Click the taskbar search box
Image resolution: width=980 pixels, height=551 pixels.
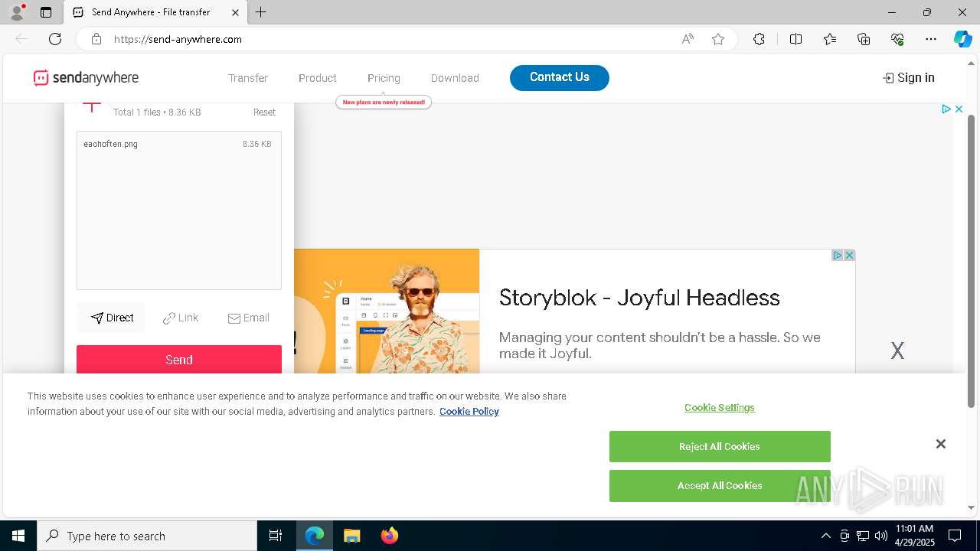tap(147, 536)
